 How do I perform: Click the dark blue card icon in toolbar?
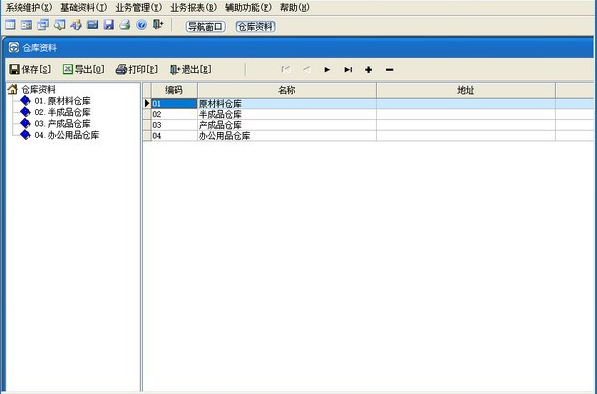[93, 25]
